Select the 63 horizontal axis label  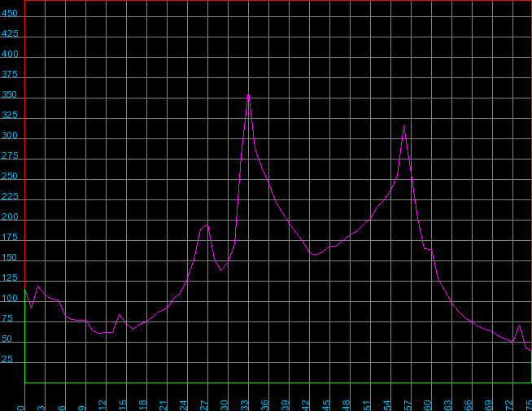(x=448, y=405)
